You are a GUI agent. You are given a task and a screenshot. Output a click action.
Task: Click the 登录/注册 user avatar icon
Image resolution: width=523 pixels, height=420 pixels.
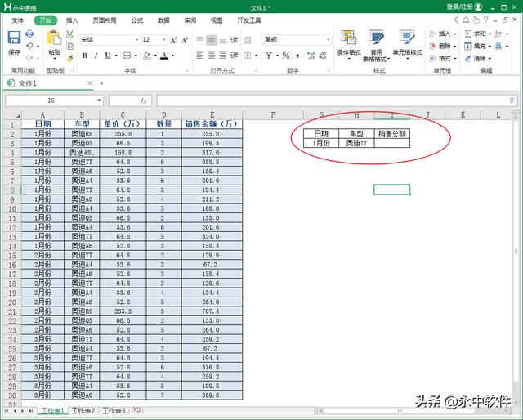click(478, 7)
